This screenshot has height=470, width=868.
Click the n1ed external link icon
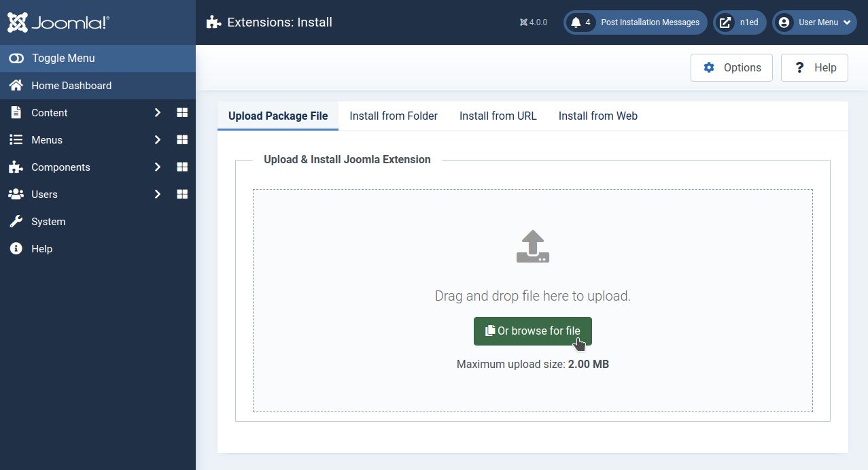point(725,22)
